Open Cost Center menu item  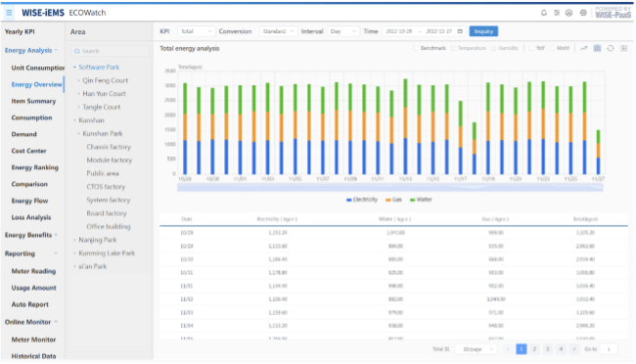point(28,151)
